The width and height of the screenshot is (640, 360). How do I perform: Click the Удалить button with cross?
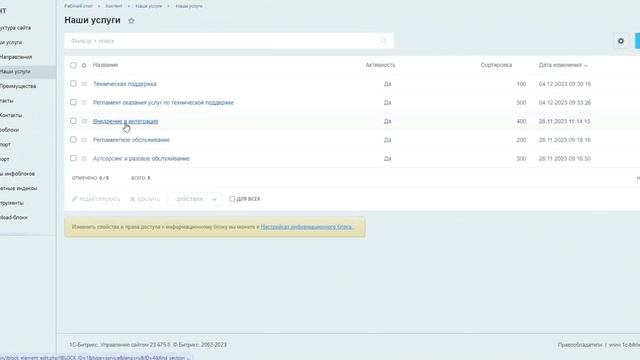click(145, 199)
